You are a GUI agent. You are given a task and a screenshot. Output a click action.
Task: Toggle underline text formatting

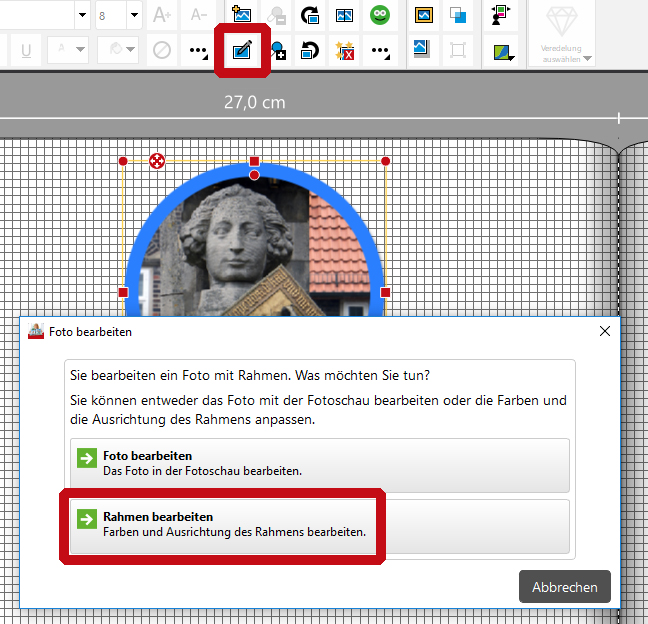[26, 50]
